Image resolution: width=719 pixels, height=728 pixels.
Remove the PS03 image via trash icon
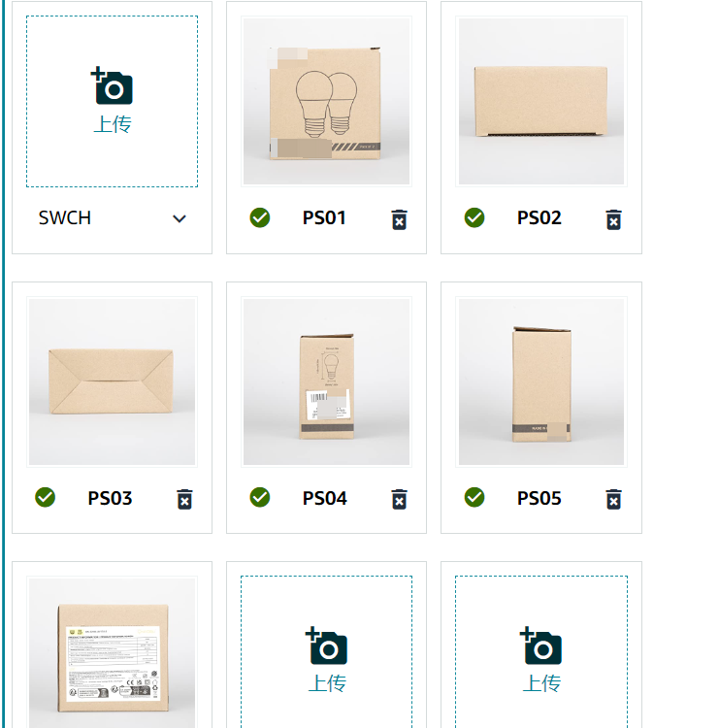(184, 500)
